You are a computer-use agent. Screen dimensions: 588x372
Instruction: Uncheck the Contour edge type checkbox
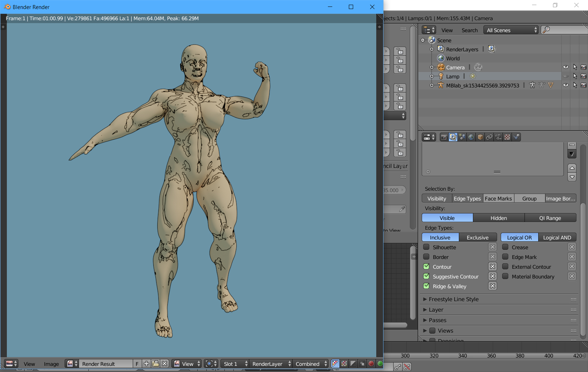(x=426, y=267)
